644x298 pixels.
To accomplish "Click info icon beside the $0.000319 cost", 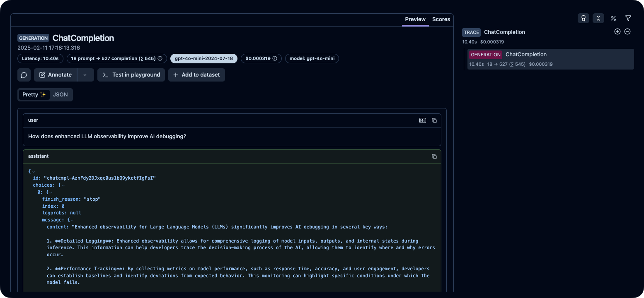I will tap(274, 59).
